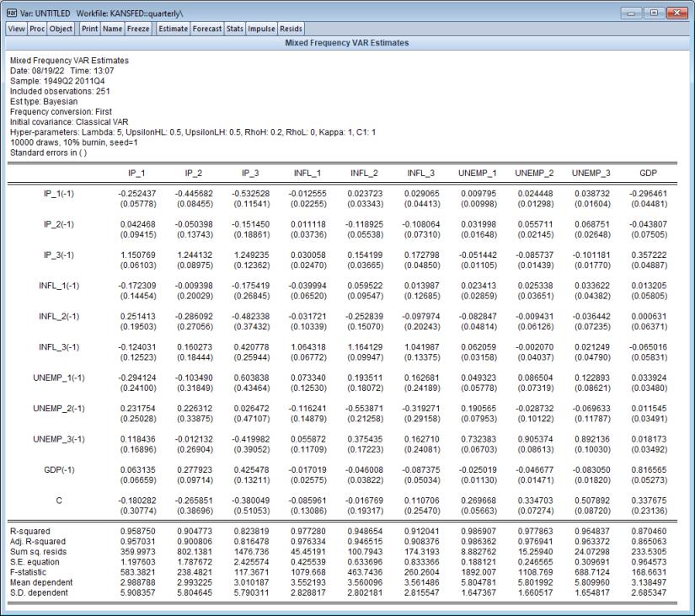The image size is (695, 616).
Task: Open the View menu
Action: tap(16, 29)
